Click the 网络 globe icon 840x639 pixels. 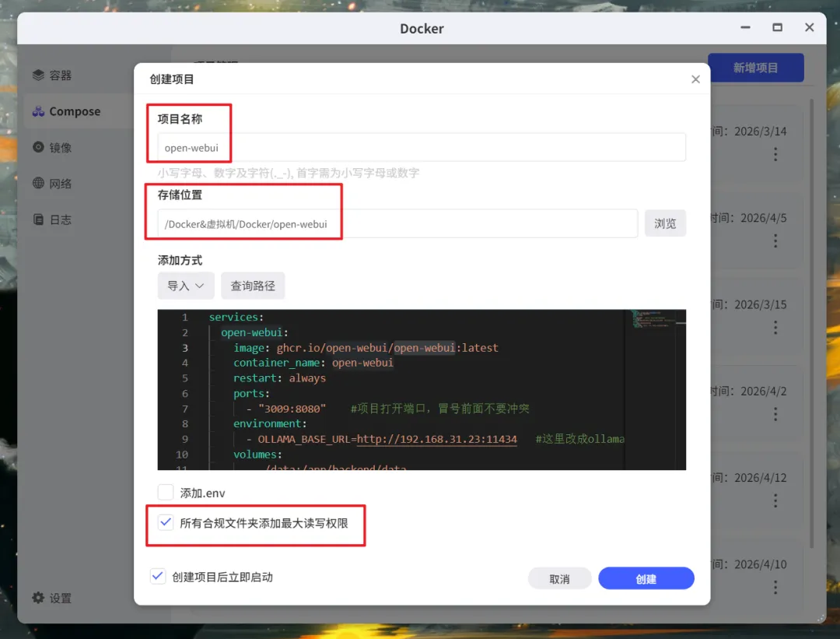click(x=38, y=183)
